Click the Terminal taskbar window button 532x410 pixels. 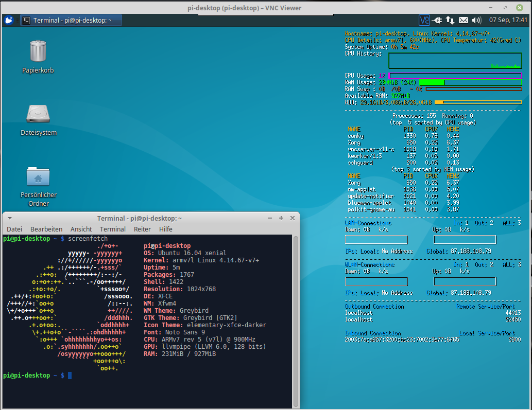(x=71, y=20)
